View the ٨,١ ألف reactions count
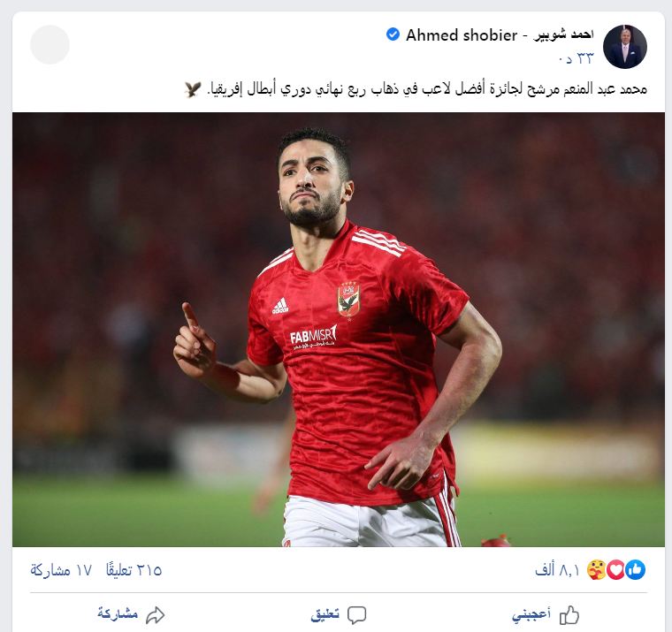 (x=557, y=570)
